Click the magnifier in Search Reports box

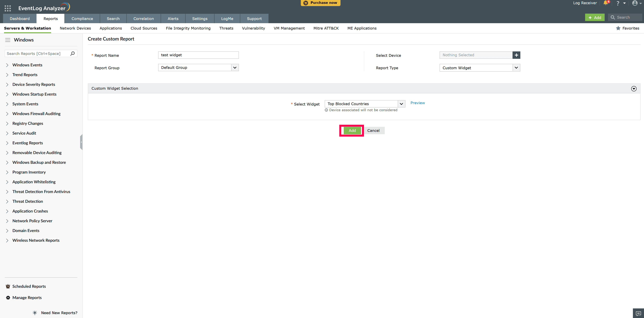73,53
